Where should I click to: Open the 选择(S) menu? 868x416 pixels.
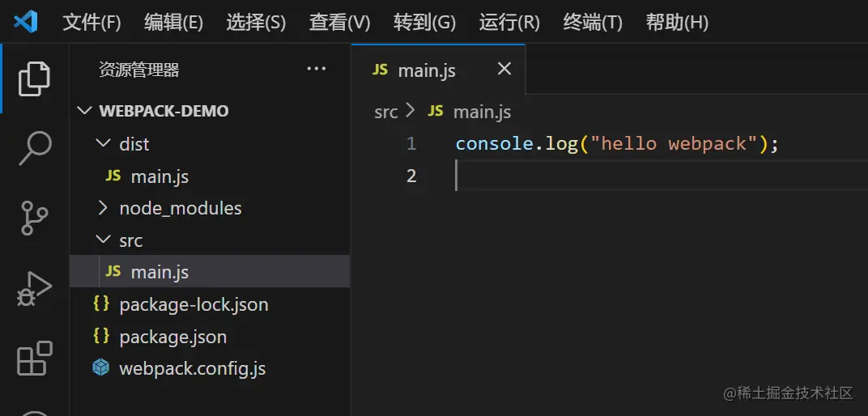point(256,23)
